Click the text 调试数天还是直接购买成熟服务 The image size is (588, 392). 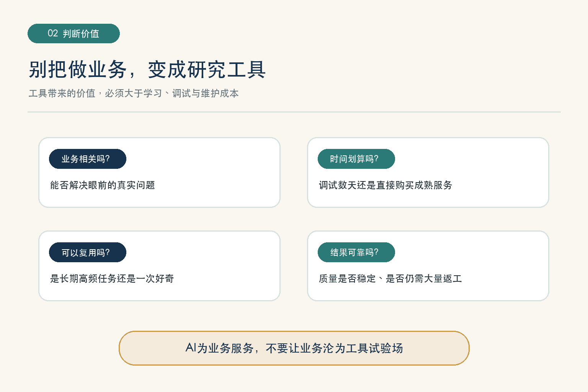385,185
